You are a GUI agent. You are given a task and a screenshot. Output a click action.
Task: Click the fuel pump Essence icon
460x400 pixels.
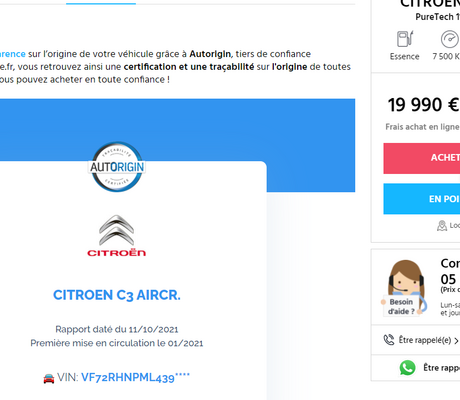405,39
